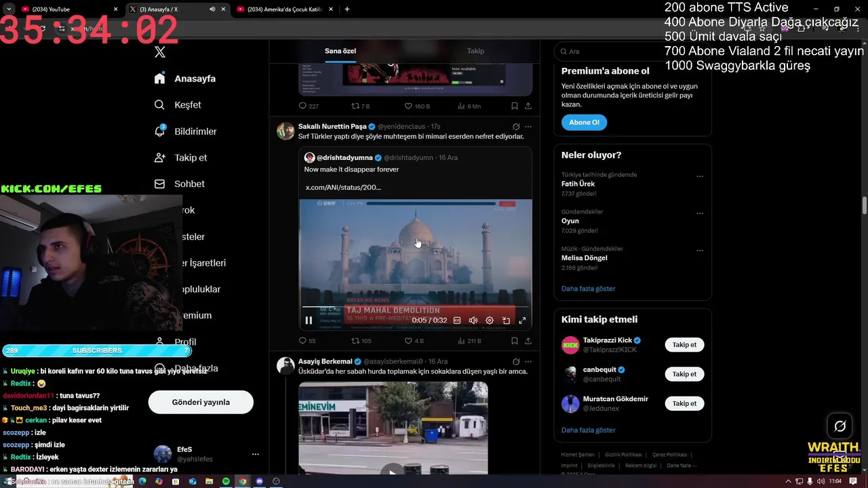Open more options on Sakallı Nurettin Paşa post
868x488 pixels.
pos(528,127)
